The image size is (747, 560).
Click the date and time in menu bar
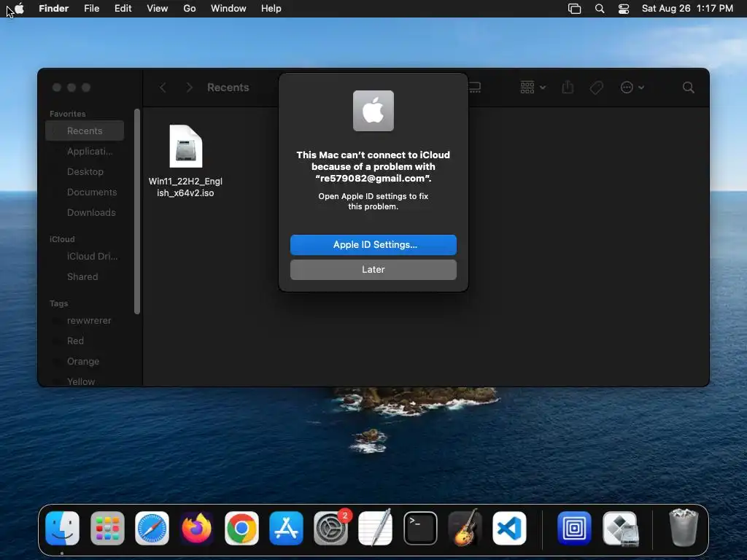[x=687, y=9]
